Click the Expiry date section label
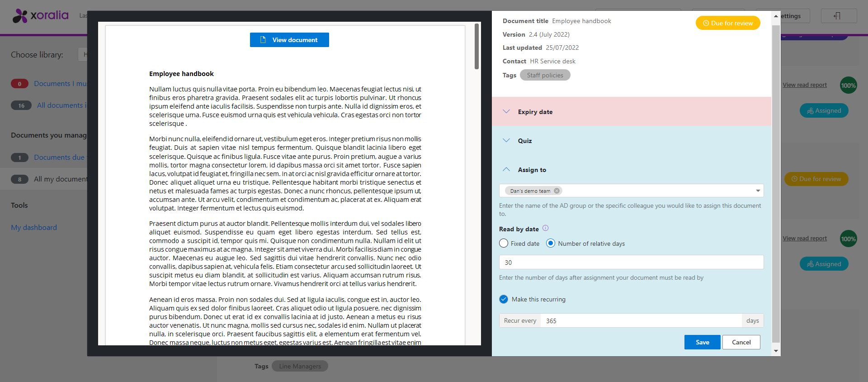This screenshot has height=382, width=868. point(535,112)
